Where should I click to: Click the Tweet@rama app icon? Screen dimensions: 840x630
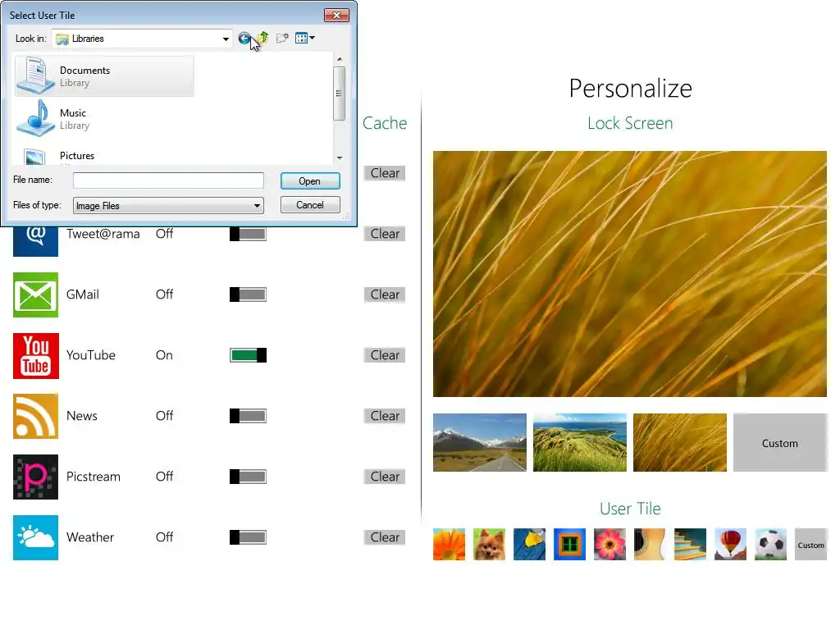[x=35, y=242]
